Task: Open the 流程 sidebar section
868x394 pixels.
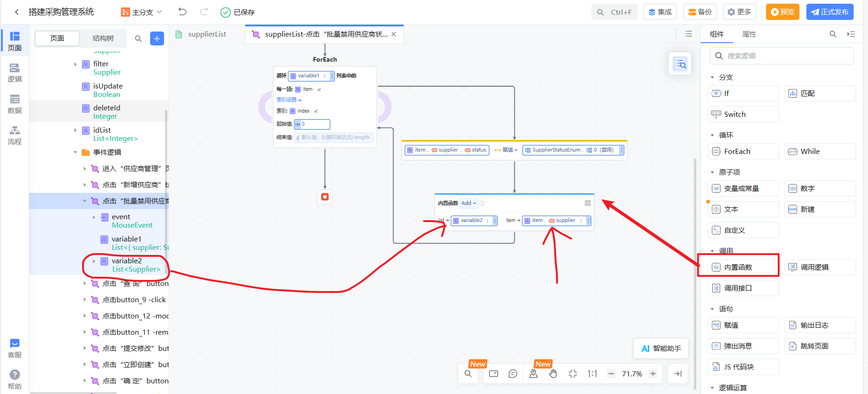Action: tap(15, 135)
